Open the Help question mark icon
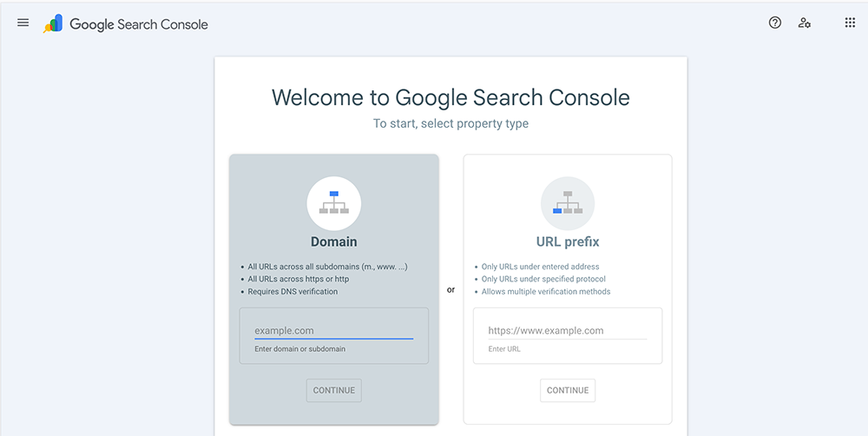 [x=775, y=23]
